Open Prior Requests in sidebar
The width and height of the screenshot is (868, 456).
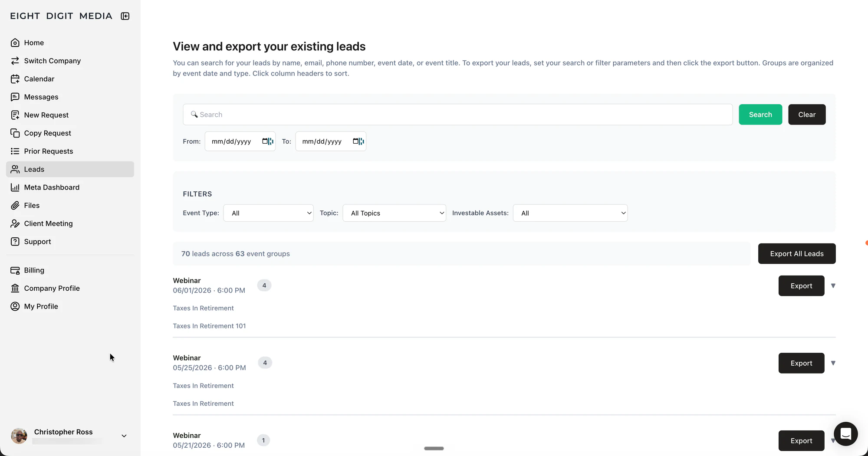coord(70,151)
